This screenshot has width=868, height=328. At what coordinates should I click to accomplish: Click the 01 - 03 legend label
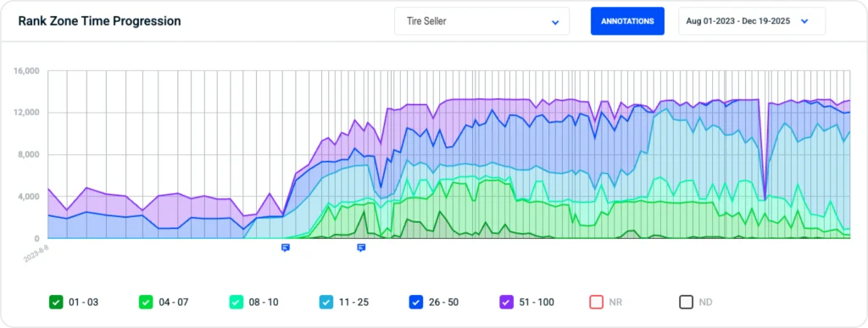pos(84,303)
